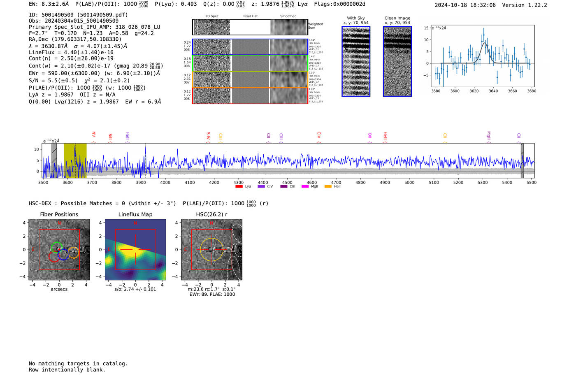The image size is (576, 392).
Task: Click 'ID: 5001490509 (5001490509.pdf)' line
Action: pos(78,15)
